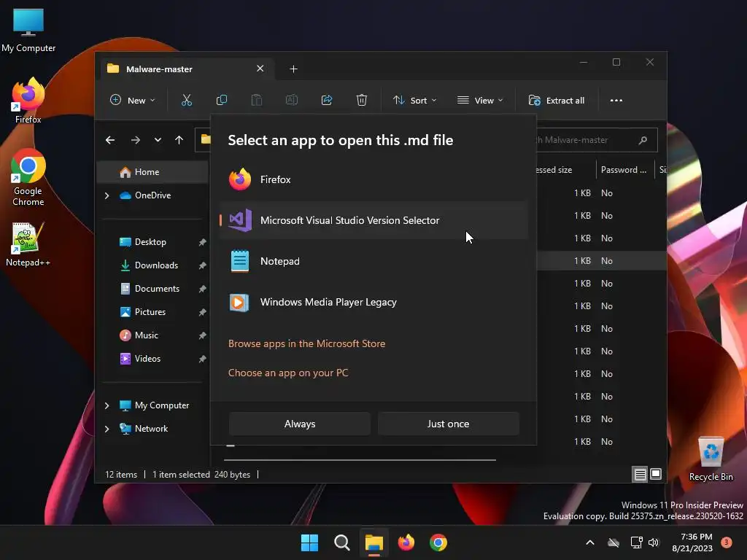Sort by Password column header
Screen dimensions: 747x560
(623, 170)
